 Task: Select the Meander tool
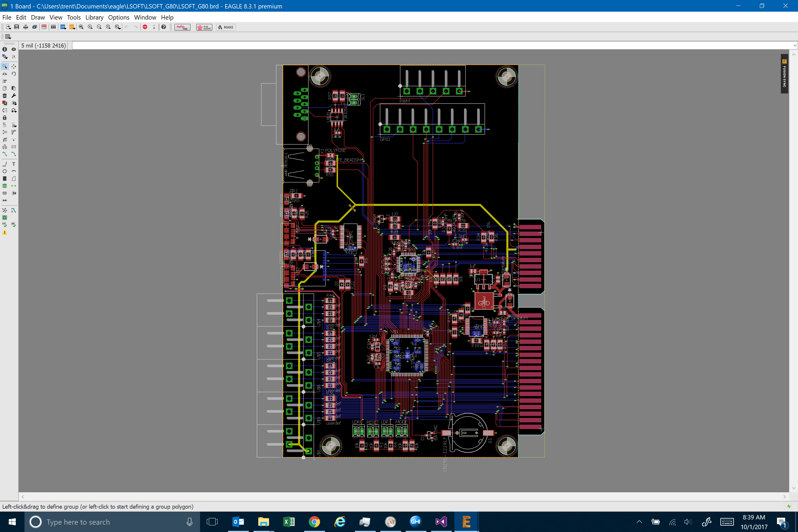[x=5, y=147]
